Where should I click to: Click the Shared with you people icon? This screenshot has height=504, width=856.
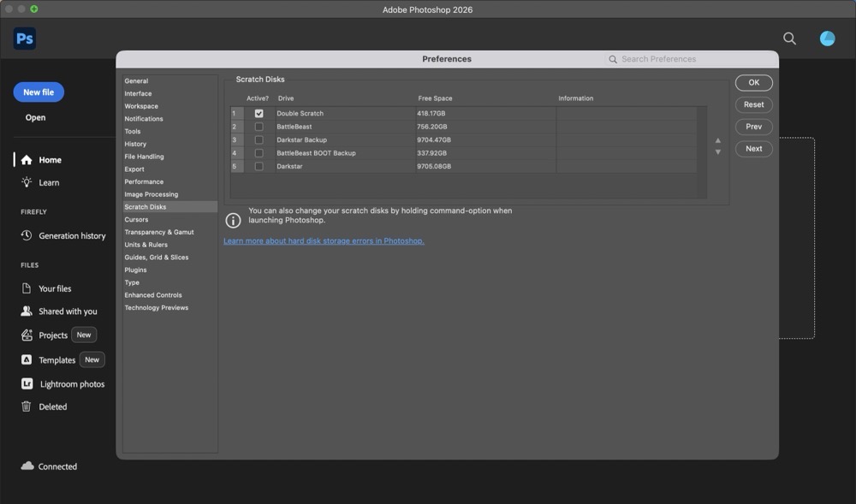27,311
